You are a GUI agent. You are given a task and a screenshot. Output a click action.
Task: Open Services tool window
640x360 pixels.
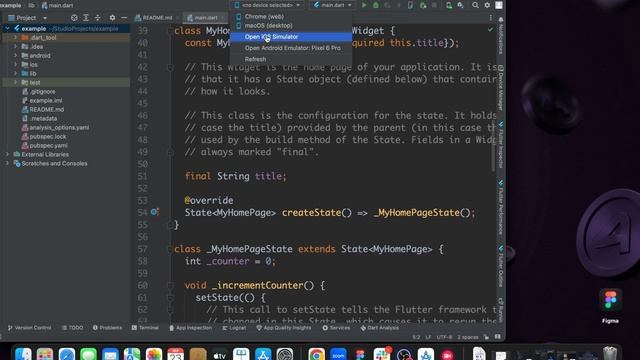point(336,327)
